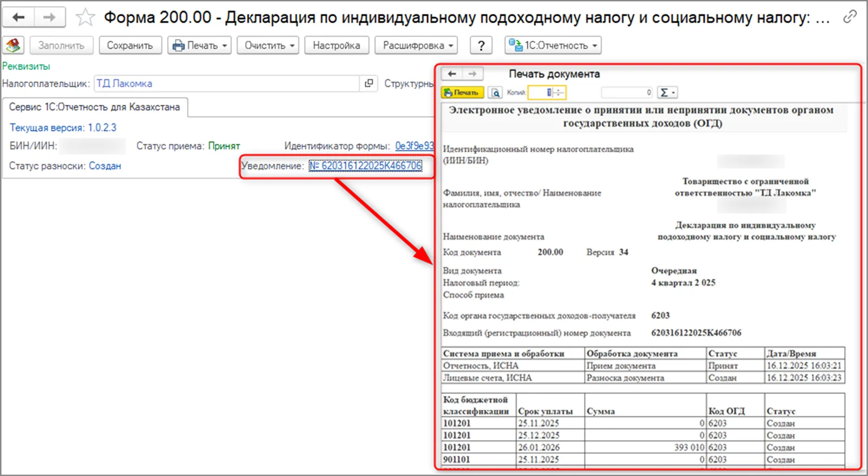Open the sigma sum dropdown
Screen dimensions: 868x476
667,93
